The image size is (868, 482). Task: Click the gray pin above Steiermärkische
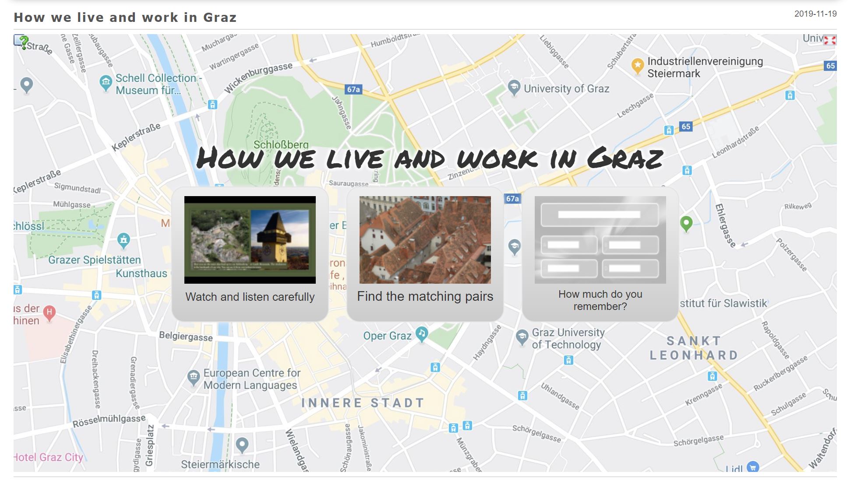click(242, 444)
